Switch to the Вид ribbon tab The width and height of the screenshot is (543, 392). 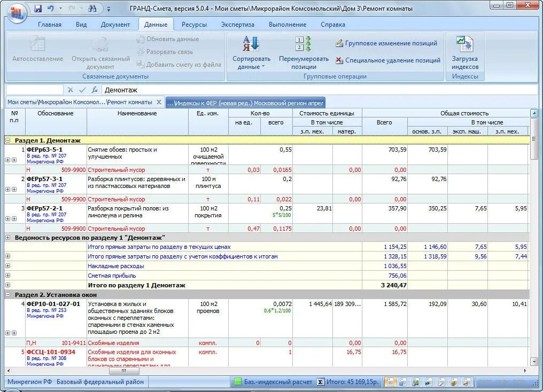click(81, 25)
